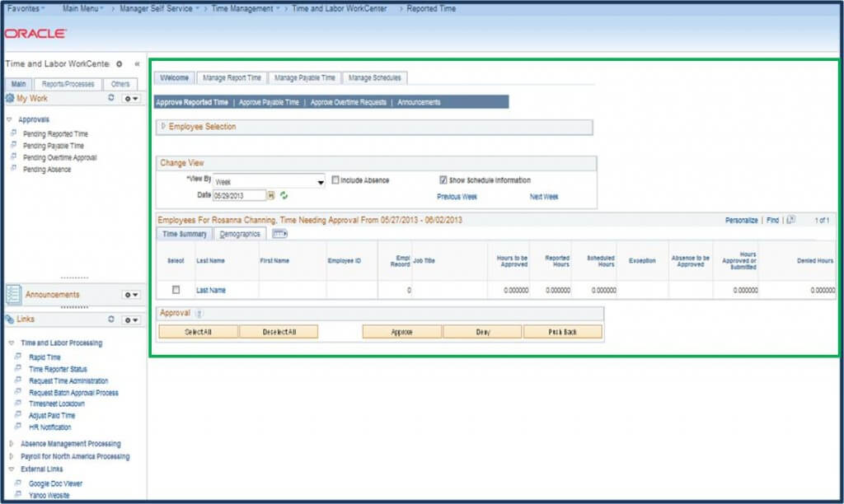844x504 pixels.
Task: Uncheck Show Schedule Information checkbox
Action: 443,180
